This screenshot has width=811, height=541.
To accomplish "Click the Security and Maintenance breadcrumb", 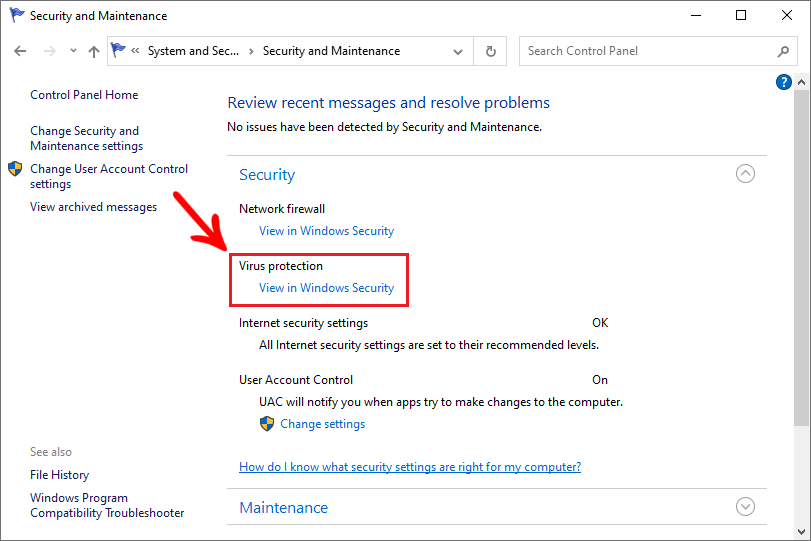I will (332, 51).
